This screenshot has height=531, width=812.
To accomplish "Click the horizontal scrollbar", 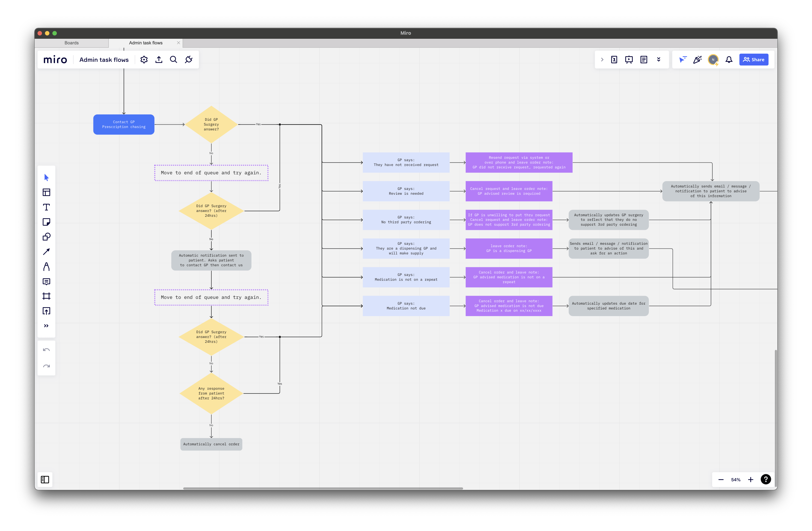I will point(323,488).
